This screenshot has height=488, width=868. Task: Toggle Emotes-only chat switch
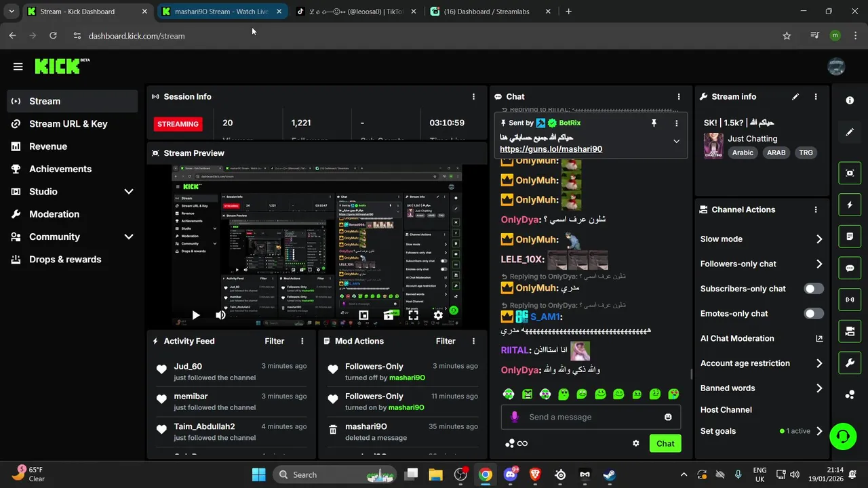coord(813,313)
